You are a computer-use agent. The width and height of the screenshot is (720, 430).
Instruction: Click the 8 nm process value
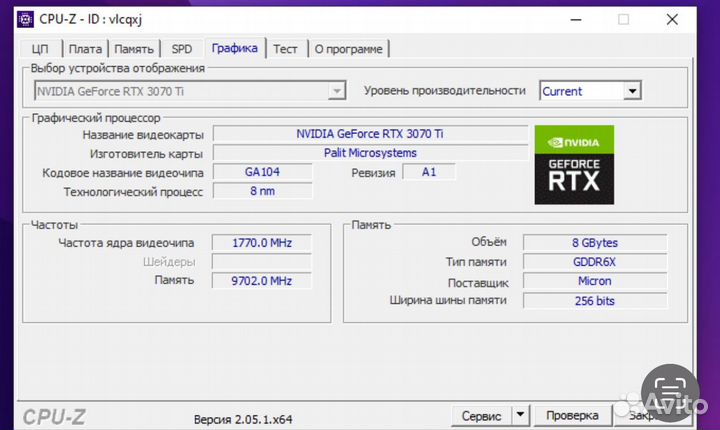pos(262,191)
